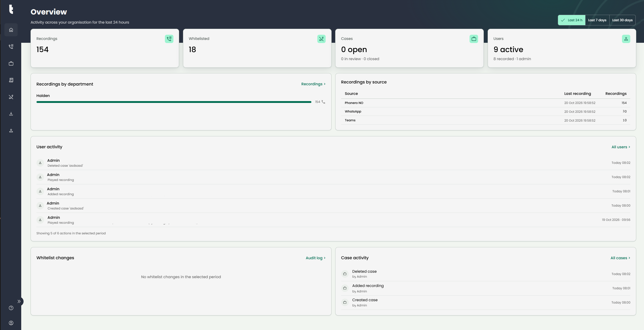Viewport: 644px width, 330px height.
Task: Open Whitelist crossed-phone icon in sidebar
Action: coord(11,97)
